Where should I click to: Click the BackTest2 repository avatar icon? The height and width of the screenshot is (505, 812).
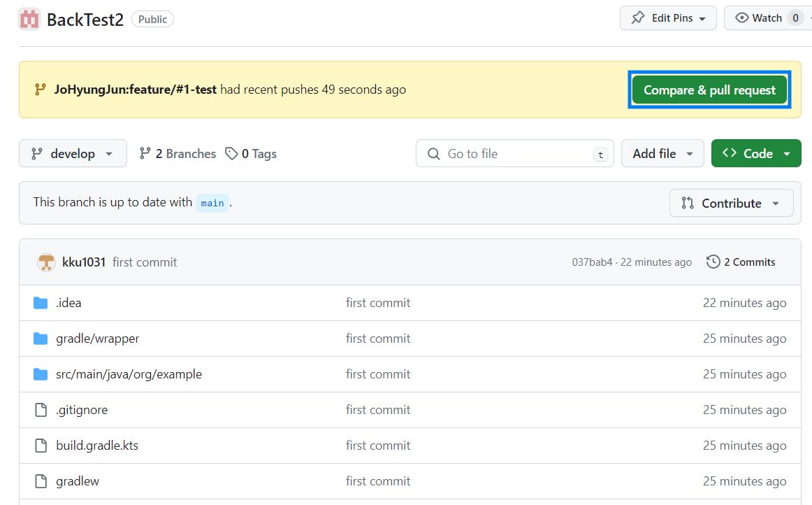coord(29,19)
